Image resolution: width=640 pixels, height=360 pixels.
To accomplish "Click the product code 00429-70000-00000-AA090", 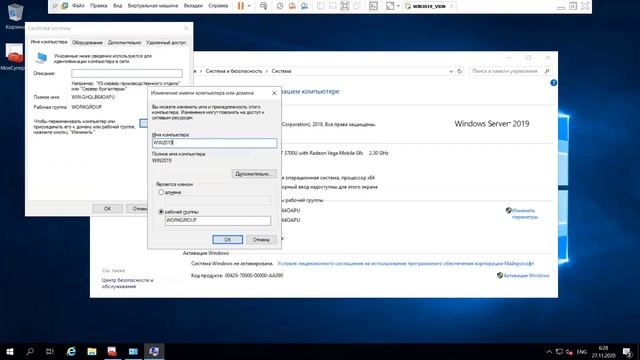I will point(253,276).
